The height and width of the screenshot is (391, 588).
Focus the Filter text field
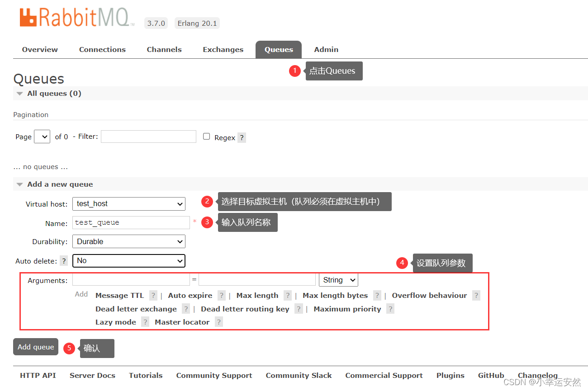pyautogui.click(x=148, y=137)
